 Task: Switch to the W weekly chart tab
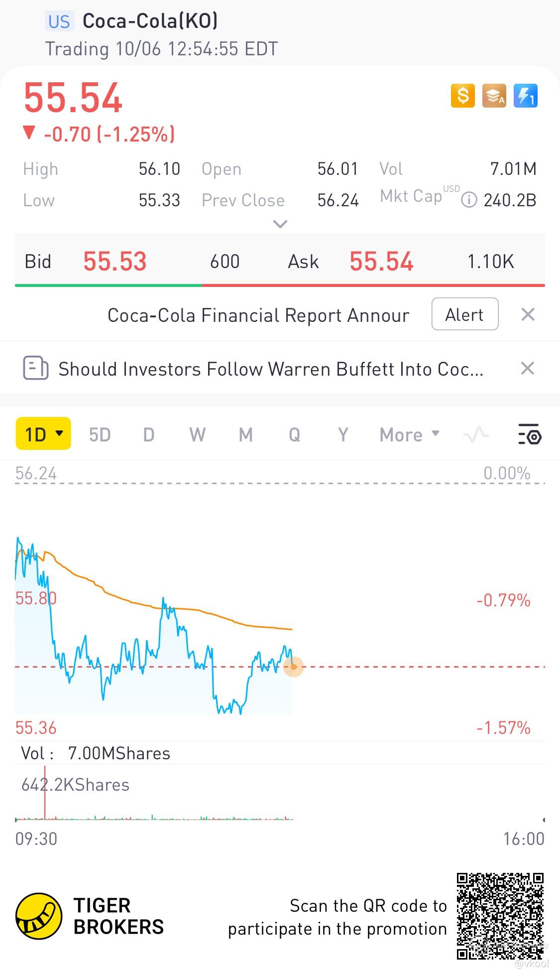point(197,434)
